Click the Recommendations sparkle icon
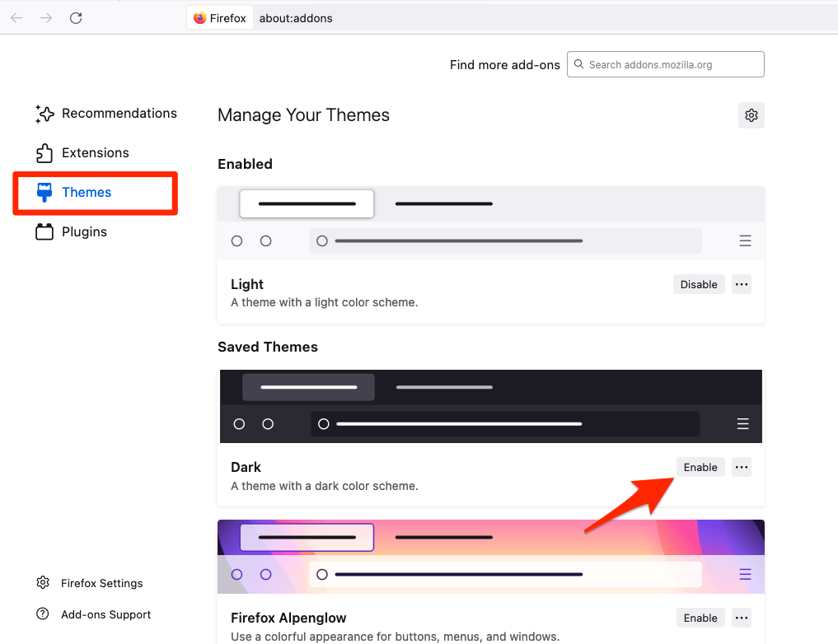838x644 pixels. tap(44, 114)
